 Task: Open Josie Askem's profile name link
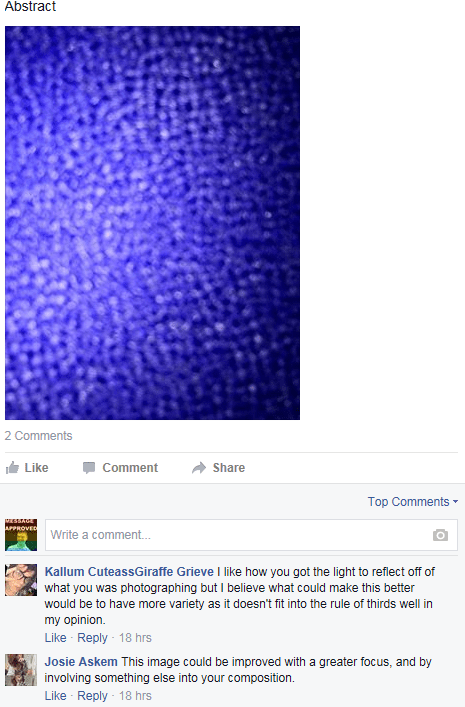81,662
